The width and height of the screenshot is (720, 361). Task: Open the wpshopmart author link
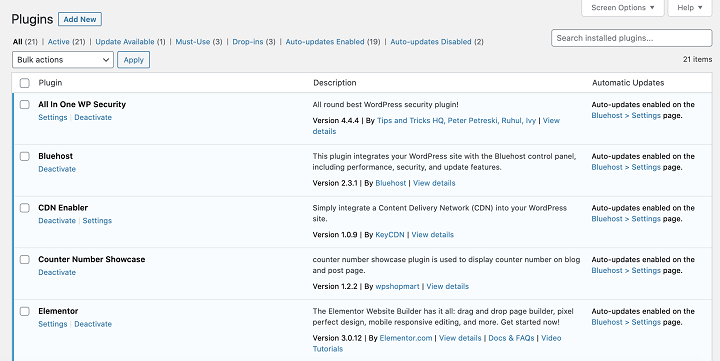click(x=397, y=287)
